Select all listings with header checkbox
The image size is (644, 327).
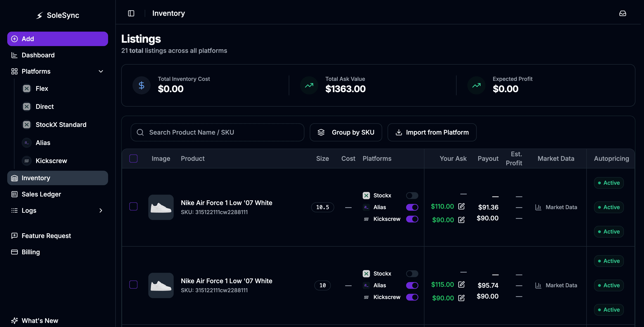(133, 159)
